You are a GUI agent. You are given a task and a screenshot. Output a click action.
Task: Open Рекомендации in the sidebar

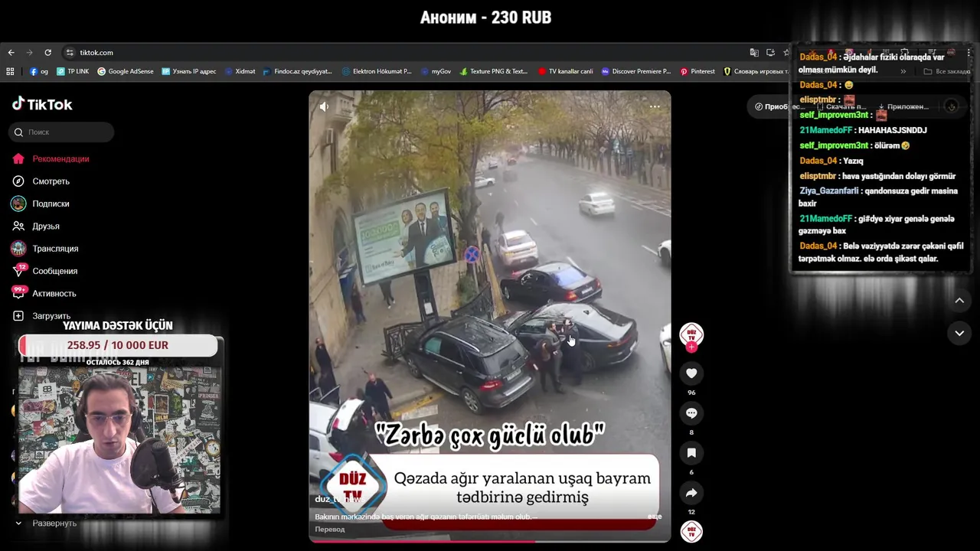pos(51,158)
